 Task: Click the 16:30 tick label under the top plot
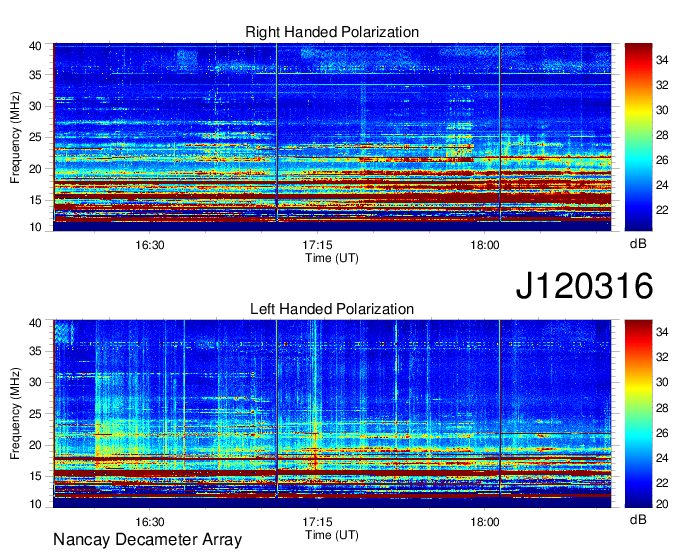coord(150,245)
